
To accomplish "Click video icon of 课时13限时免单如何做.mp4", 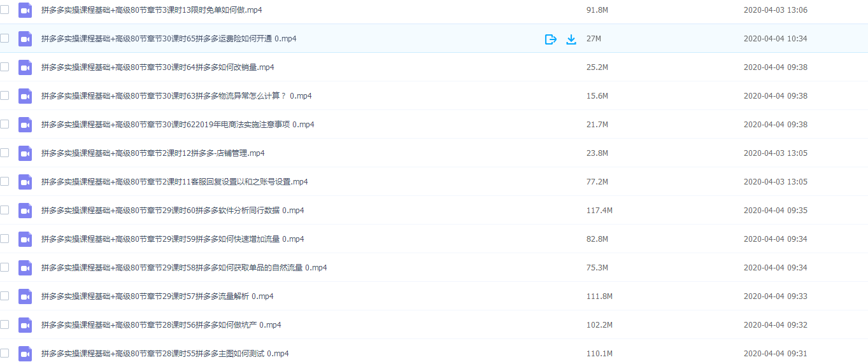I will (x=25, y=10).
